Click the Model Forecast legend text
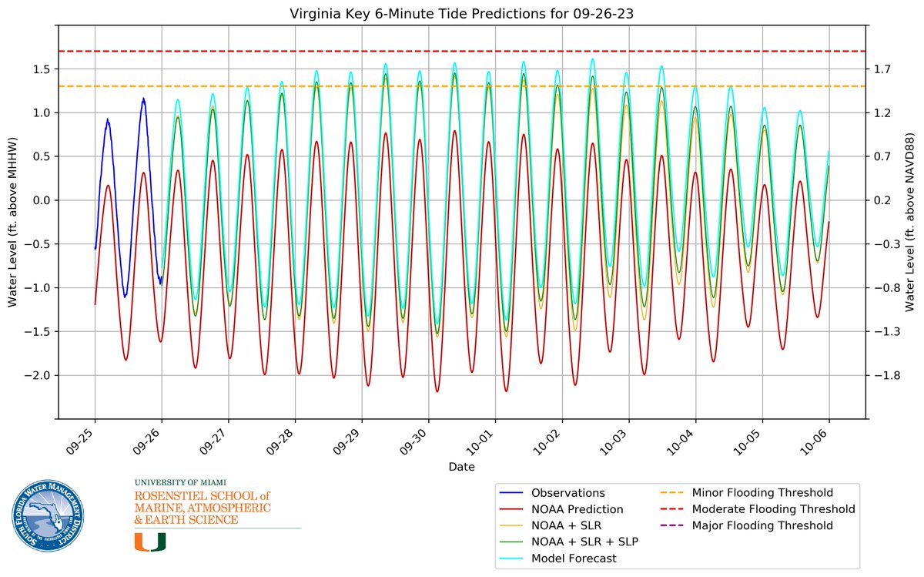Viewport: 924px width, 577px height. pos(572,558)
